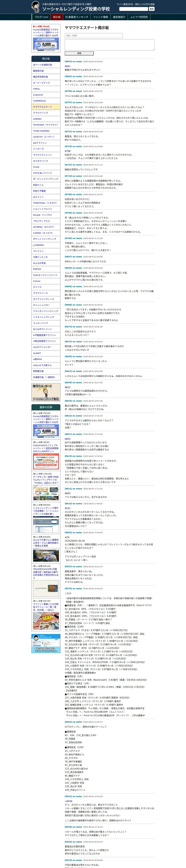Screen dimensions: 186x868
Task: Open Rimple（リンプル） board link
Action: pyautogui.click(x=46, y=215)
